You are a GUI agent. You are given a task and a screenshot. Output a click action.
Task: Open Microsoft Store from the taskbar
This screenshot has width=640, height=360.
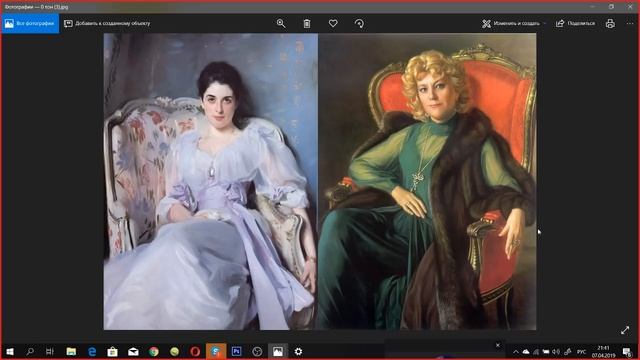coord(112,351)
